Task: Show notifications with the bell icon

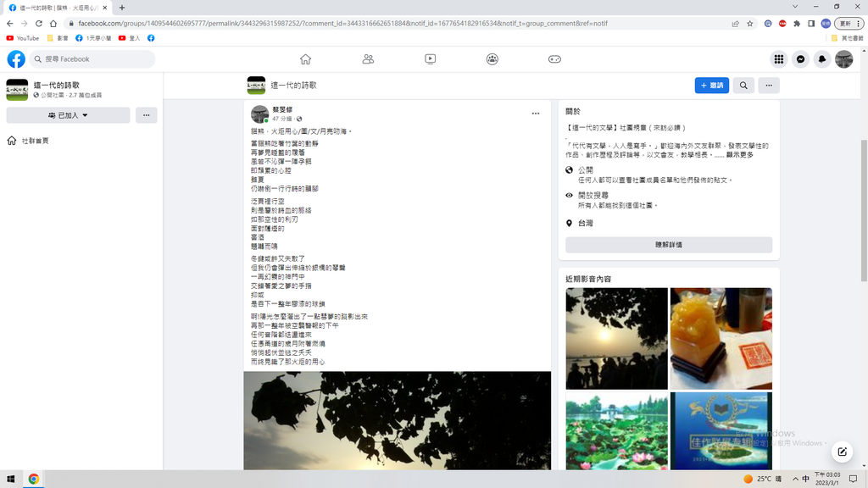Action: (x=822, y=59)
